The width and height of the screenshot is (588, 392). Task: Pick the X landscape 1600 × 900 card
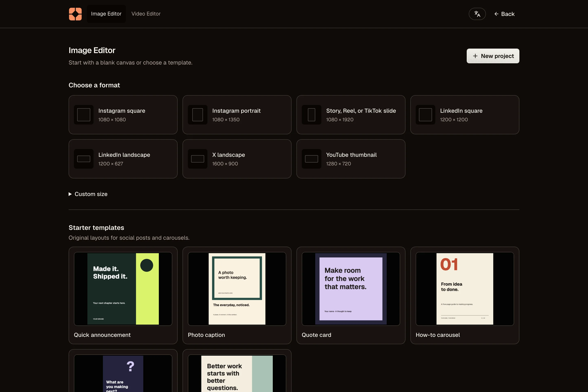237,159
